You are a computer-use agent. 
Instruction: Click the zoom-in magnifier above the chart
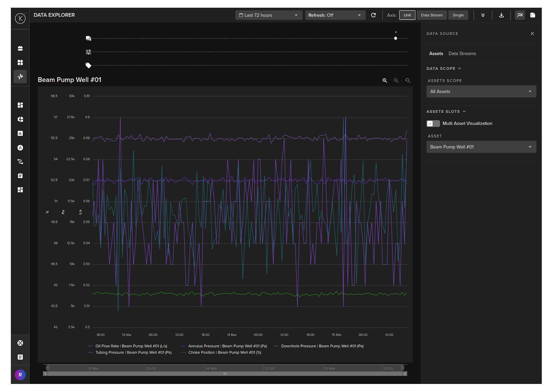coord(385,80)
